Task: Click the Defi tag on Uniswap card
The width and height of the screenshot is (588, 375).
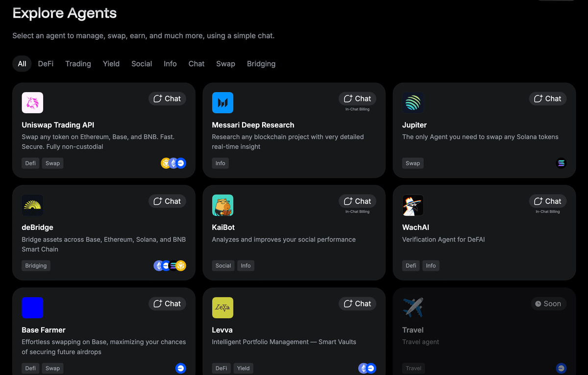Action: [30, 163]
